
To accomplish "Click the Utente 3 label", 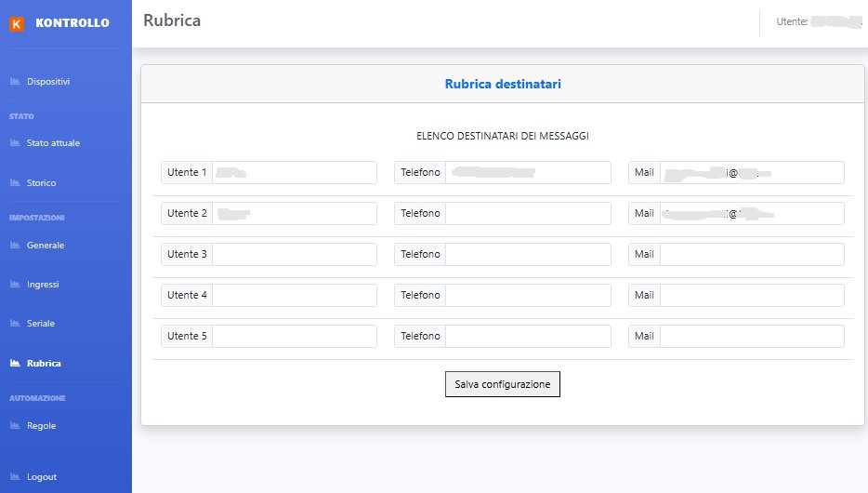I will [187, 254].
